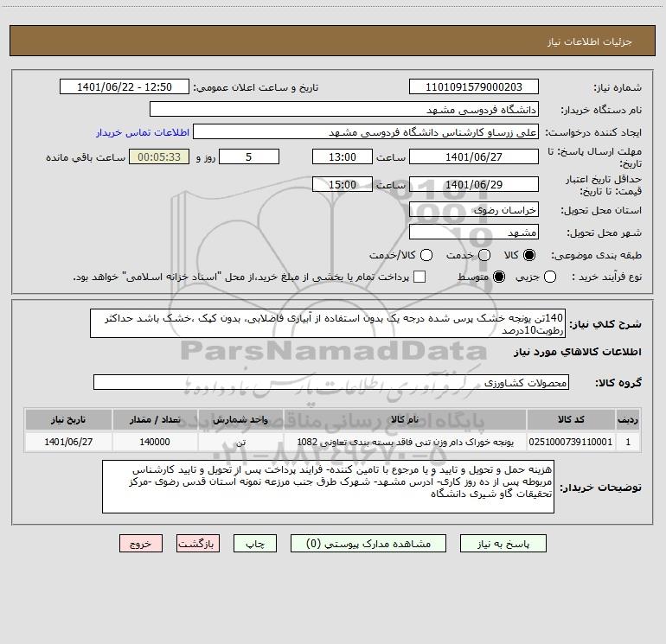
Task: Click the نوع فرآیند خرید label
Action: click(606, 277)
